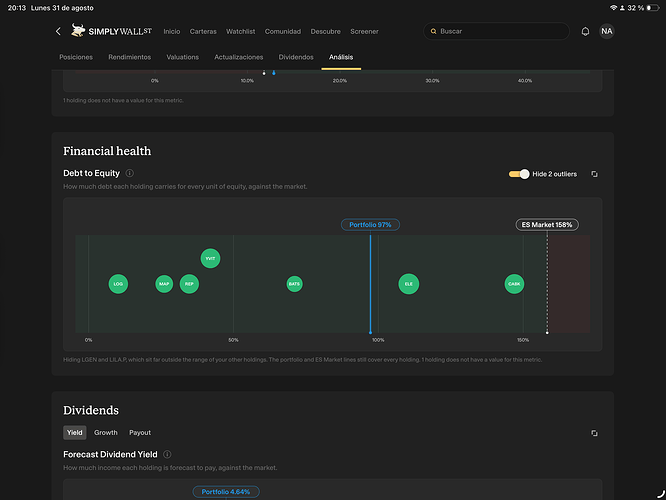Click the ES Market 158% label
Image resolution: width=666 pixels, height=500 pixels.
547,225
